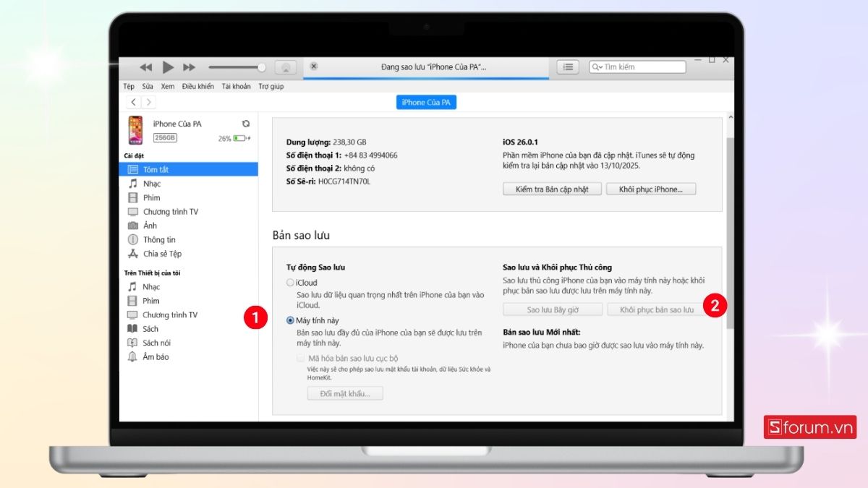Click the serial number H0CG714TN70L

[x=344, y=181]
